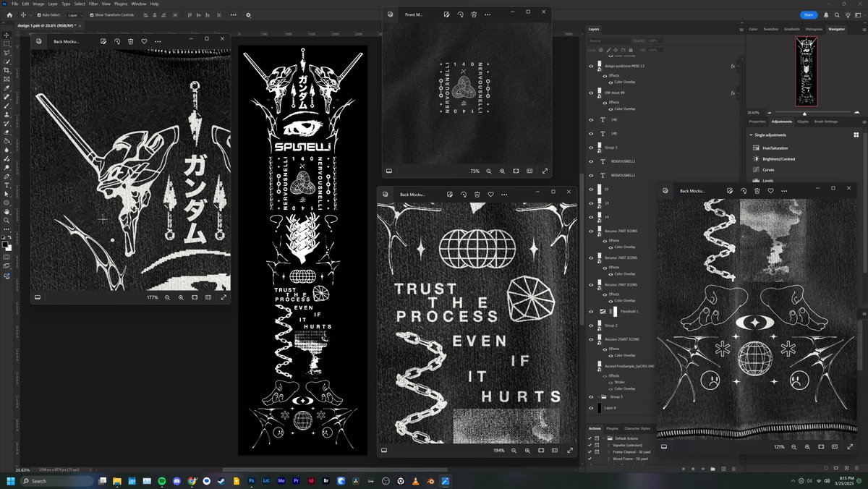Open the Filter menu
Viewport: 868px width, 489px height.
[x=93, y=4]
